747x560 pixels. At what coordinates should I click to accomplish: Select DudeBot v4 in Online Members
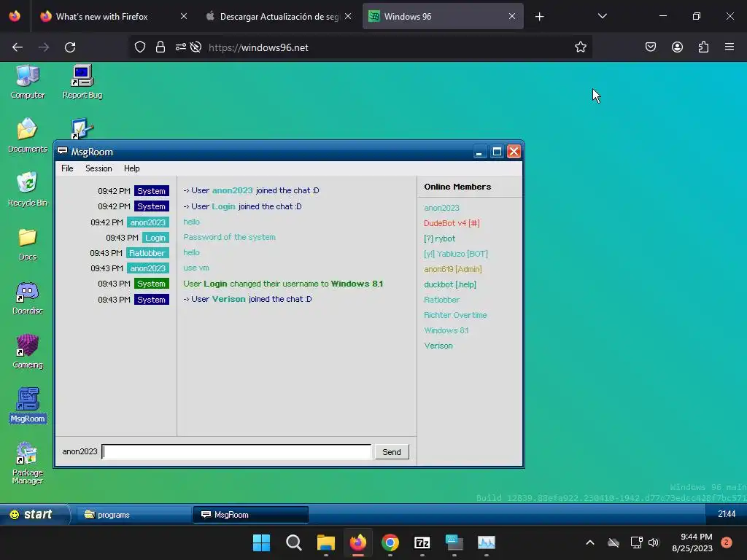[452, 223]
